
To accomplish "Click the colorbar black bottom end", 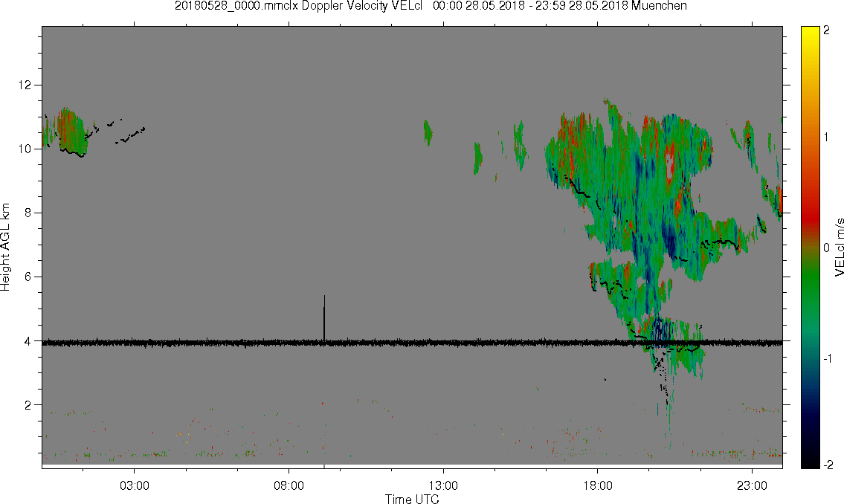I will 810,464.
